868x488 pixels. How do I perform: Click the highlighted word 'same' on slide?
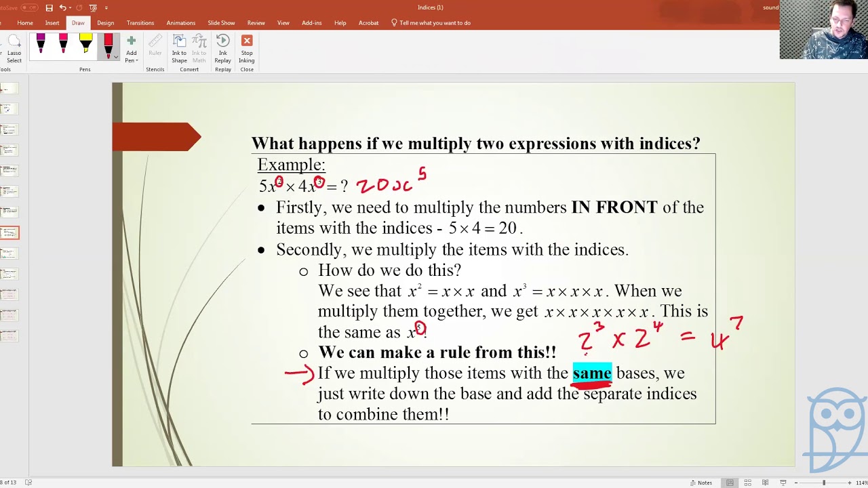point(592,373)
